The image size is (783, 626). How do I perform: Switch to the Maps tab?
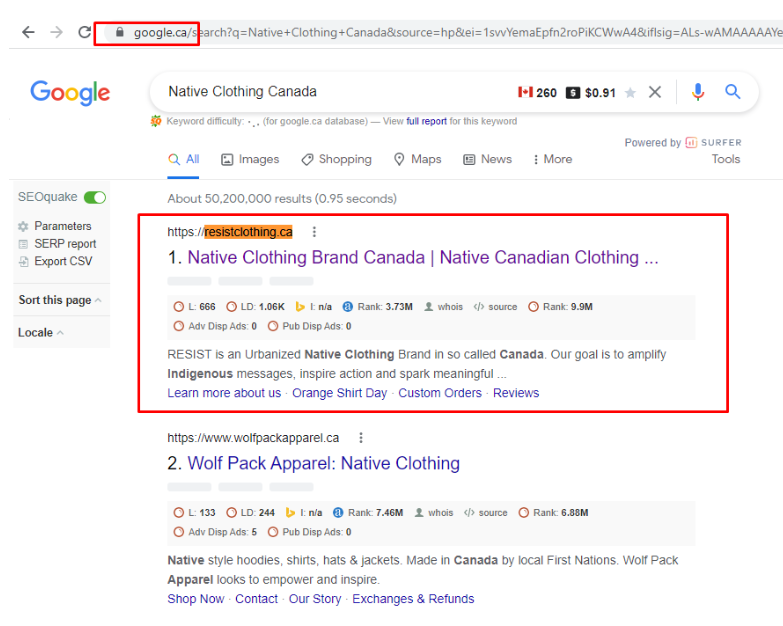pos(418,159)
